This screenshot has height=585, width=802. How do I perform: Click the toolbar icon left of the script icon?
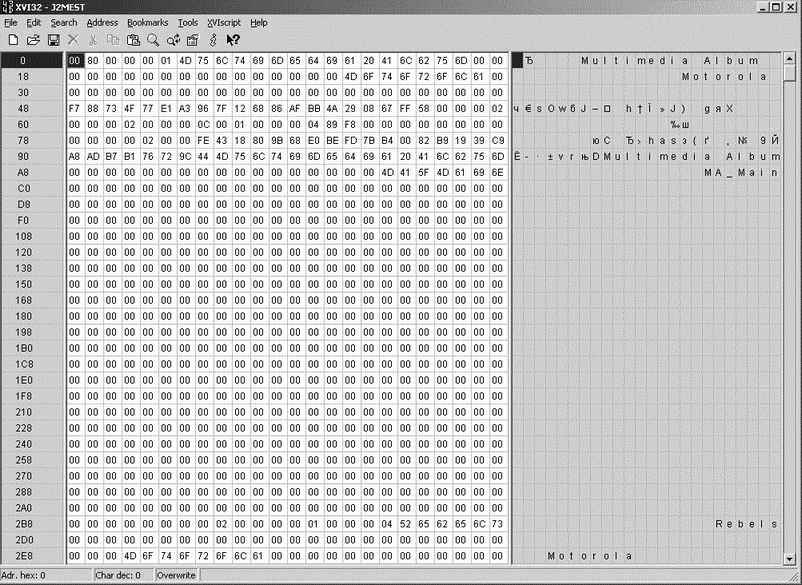[193, 40]
